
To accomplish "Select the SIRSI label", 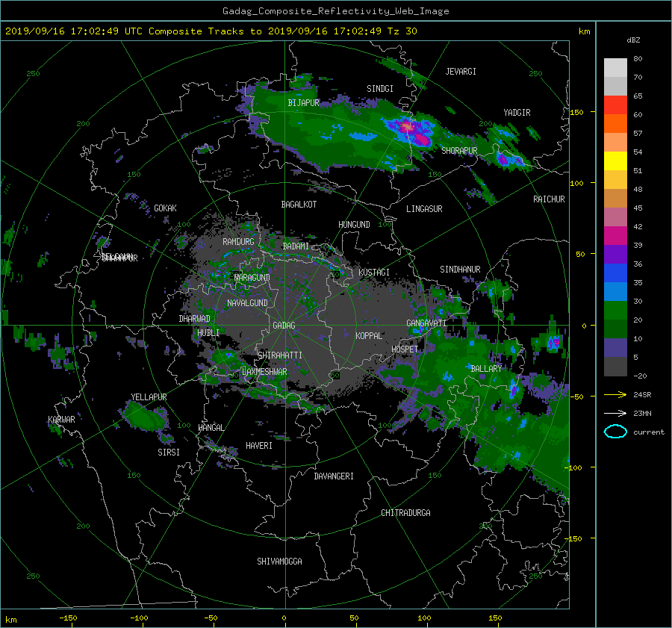I will [169, 453].
